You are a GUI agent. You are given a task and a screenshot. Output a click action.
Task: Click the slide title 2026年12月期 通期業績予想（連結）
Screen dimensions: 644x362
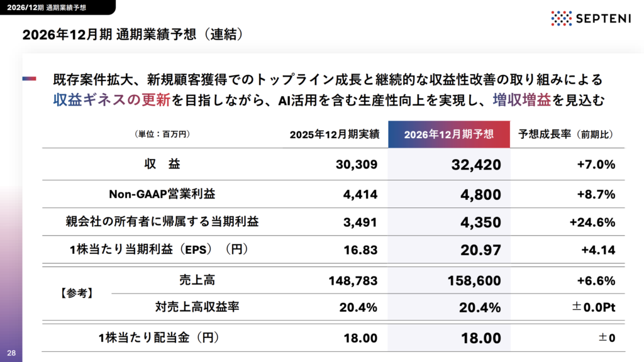point(133,35)
